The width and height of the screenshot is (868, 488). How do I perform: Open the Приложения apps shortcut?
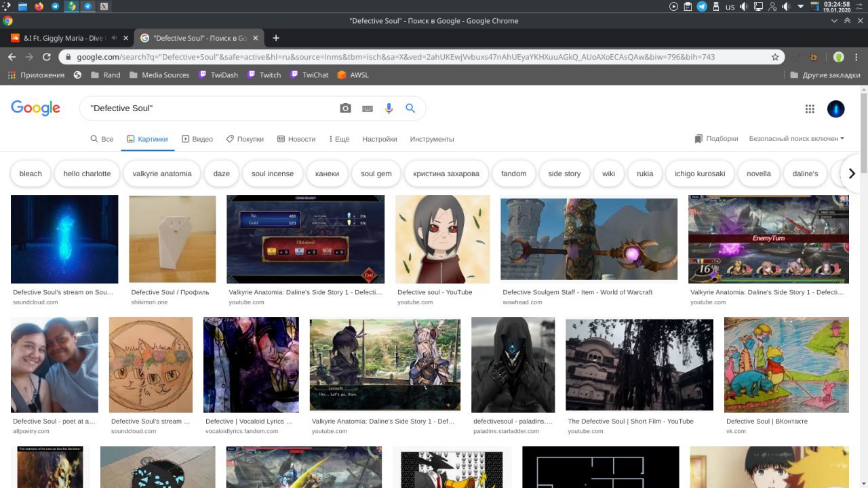36,75
